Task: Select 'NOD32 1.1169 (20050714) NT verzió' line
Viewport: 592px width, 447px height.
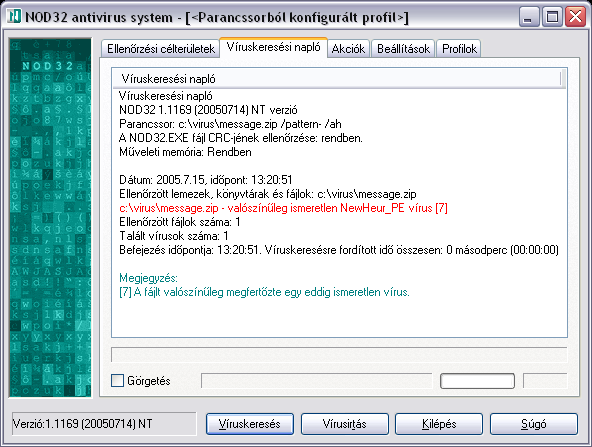Action: tap(208, 110)
